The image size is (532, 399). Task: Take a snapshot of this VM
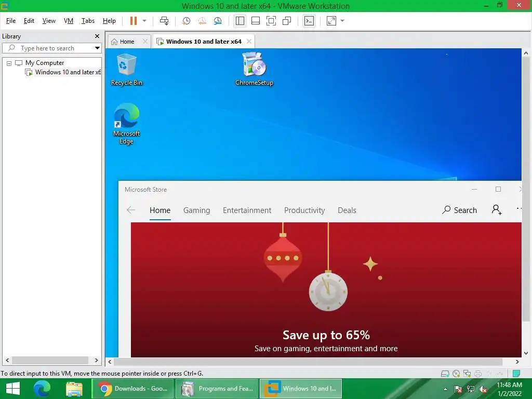point(187,21)
